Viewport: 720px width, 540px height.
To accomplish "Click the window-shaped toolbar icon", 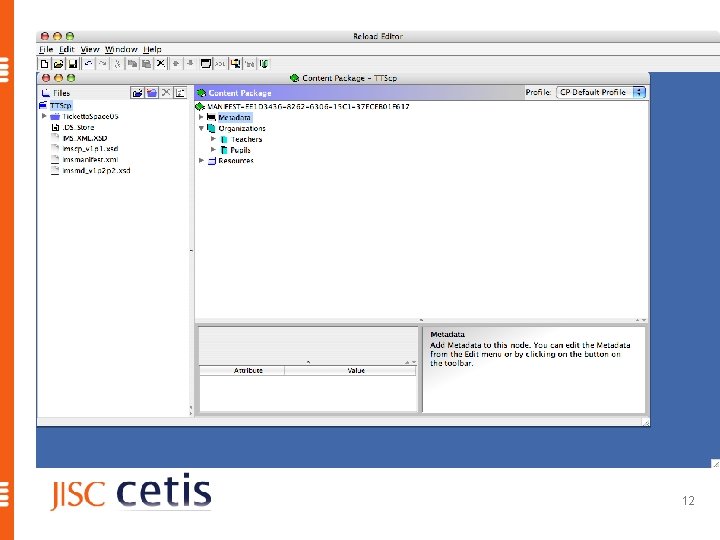I will click(x=206, y=64).
